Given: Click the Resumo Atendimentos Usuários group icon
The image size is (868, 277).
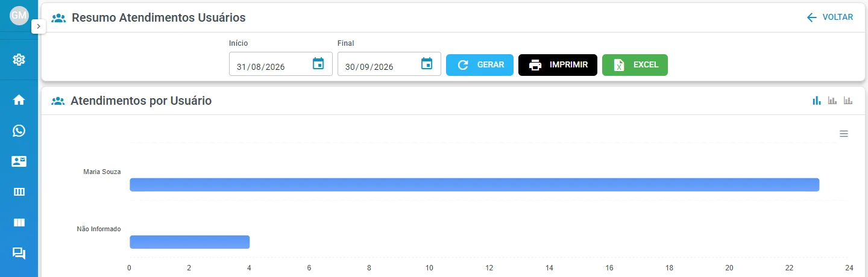Looking at the screenshot, I should [x=58, y=17].
